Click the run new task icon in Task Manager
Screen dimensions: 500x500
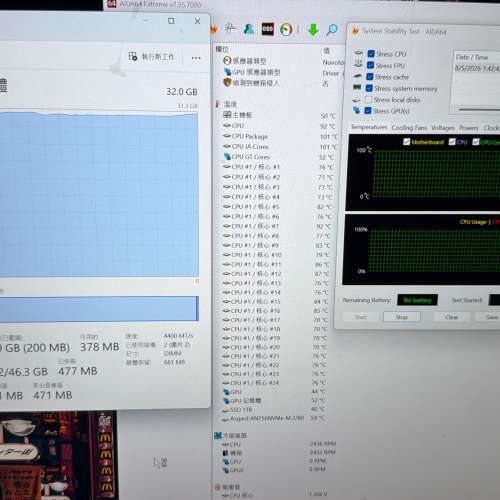point(133,56)
